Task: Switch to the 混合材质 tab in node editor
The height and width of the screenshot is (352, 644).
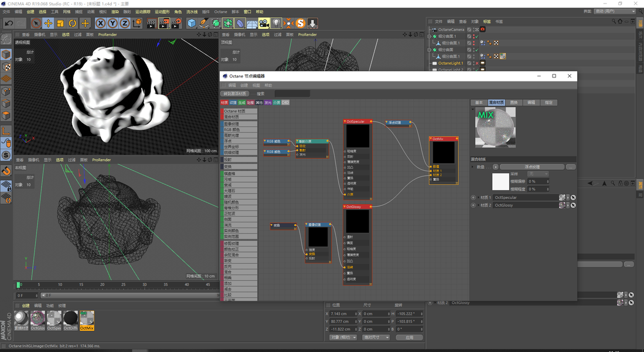Action: coord(496,103)
